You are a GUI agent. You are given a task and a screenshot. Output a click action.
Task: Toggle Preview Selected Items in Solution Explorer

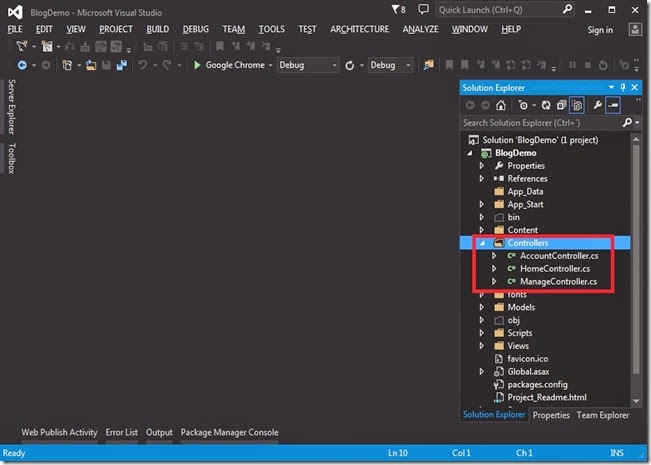(613, 105)
